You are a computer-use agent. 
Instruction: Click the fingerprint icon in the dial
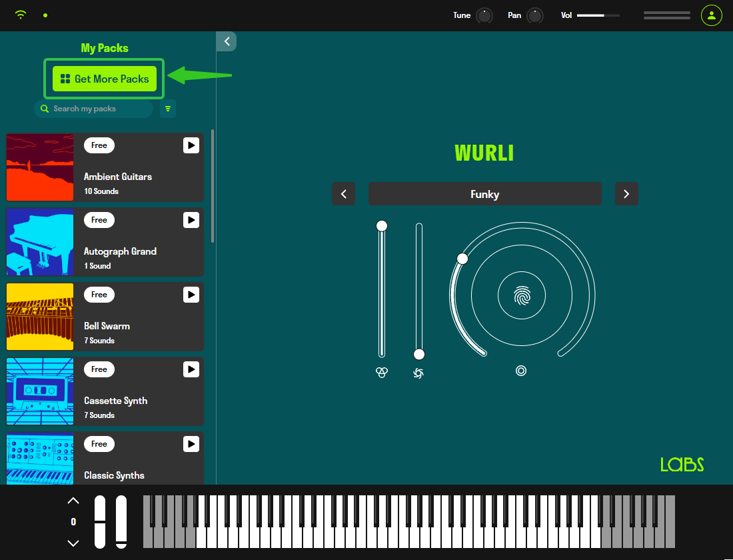point(522,296)
